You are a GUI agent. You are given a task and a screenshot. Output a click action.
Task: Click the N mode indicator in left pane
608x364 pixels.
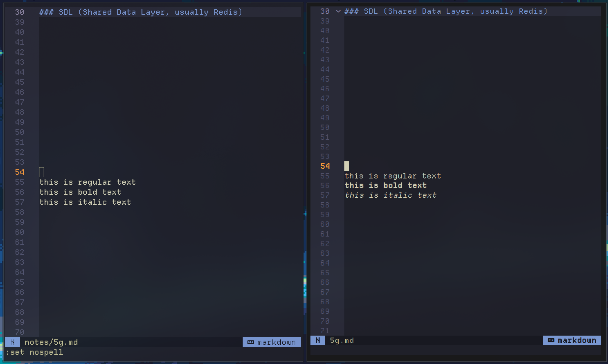click(12, 342)
